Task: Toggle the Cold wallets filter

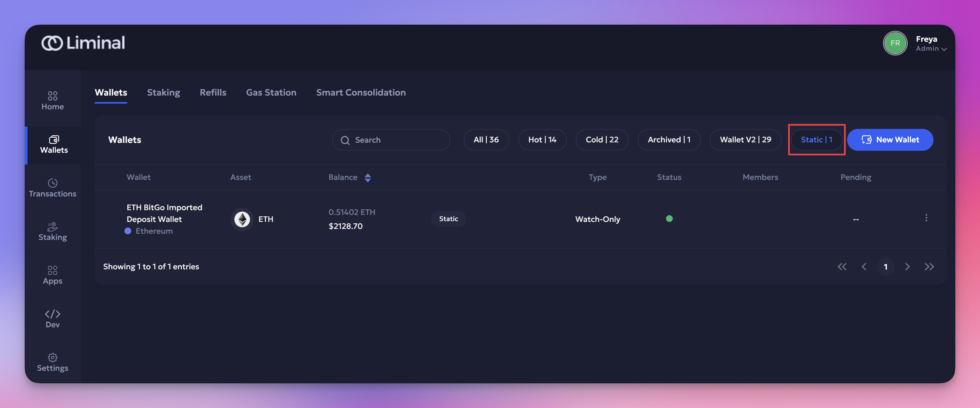Action: point(602,140)
